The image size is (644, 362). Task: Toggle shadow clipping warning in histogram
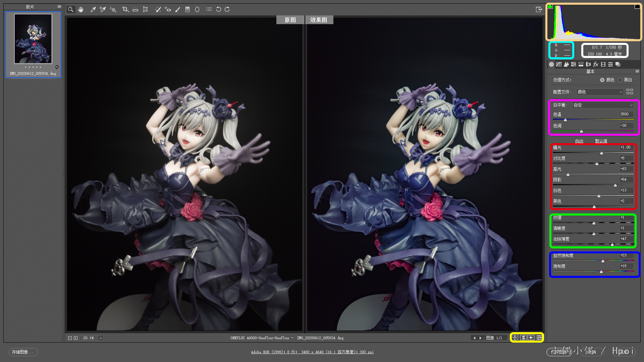550,6
